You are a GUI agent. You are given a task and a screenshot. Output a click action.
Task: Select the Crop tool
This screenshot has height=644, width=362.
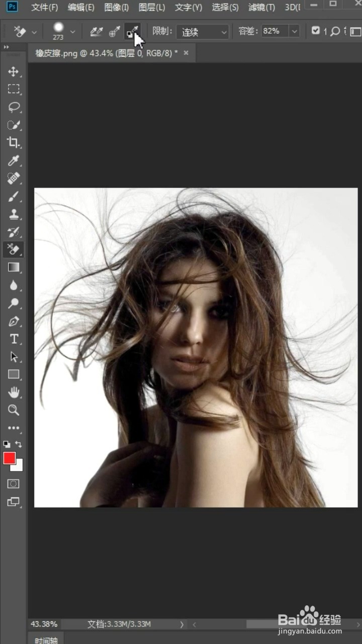tap(14, 143)
